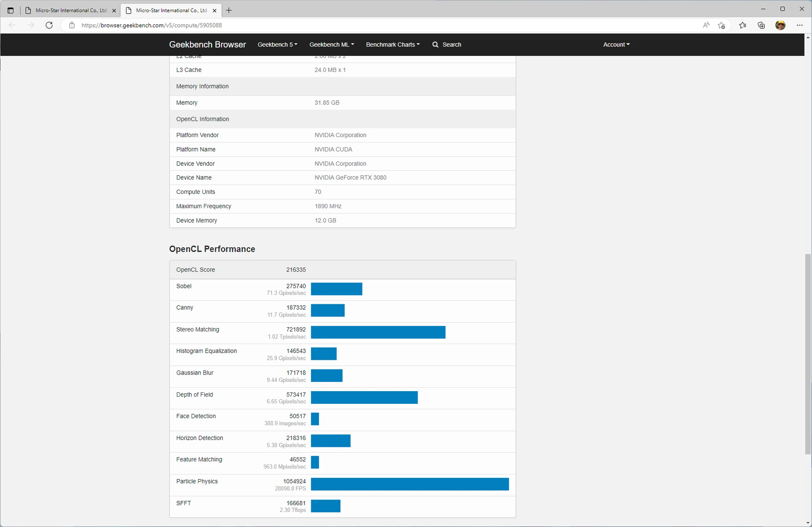Open the Benchmark Charts dropdown

(393, 44)
